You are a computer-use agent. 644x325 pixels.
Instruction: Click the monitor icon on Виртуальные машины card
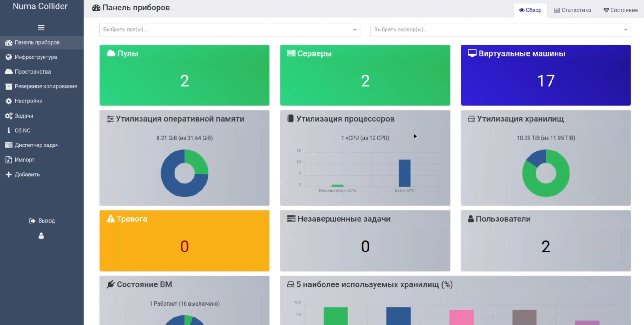(x=472, y=53)
